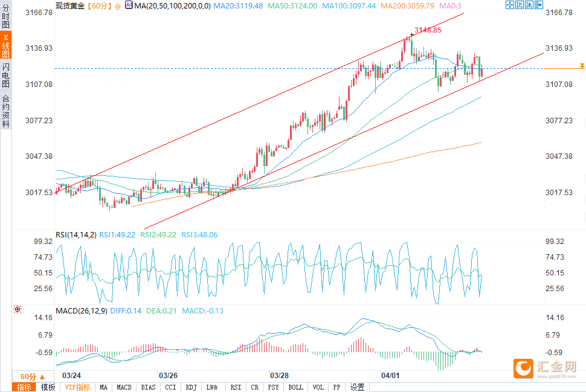Screen dimensions: 586x392
Task: Click the fit-axis chart scaling icon
Action: tap(520, 5)
